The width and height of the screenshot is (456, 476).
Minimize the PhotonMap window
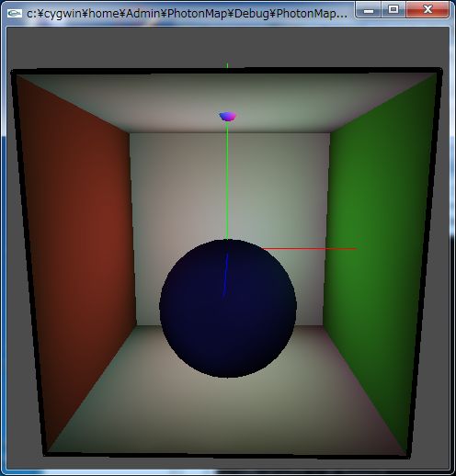[x=369, y=10]
